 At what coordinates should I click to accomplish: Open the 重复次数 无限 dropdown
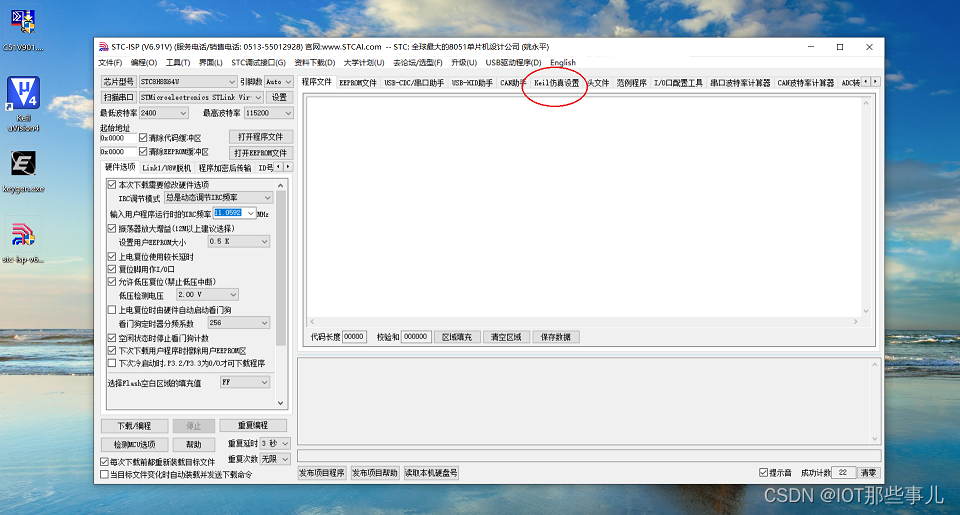[274, 459]
